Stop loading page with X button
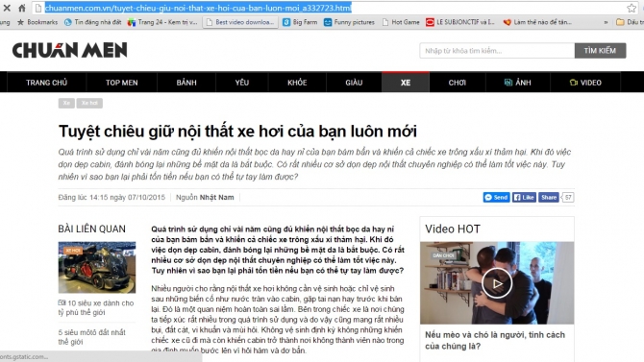644x362 pixels. point(7,8)
